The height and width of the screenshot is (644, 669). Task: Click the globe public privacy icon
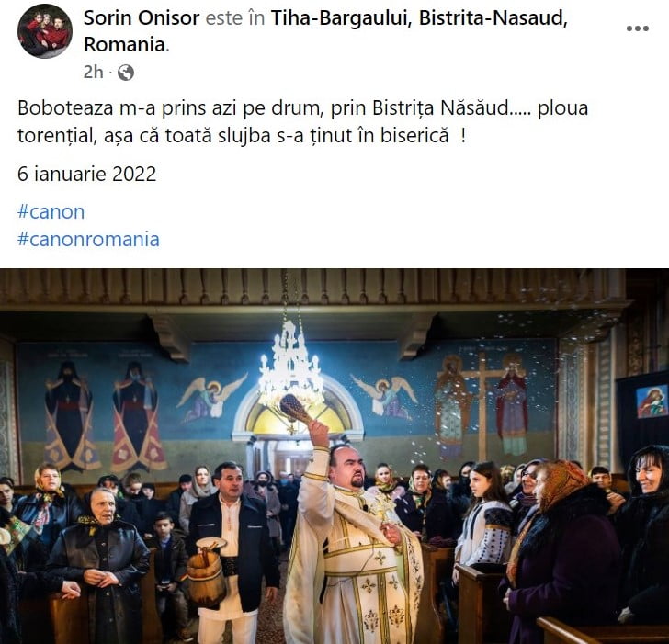coord(126,73)
